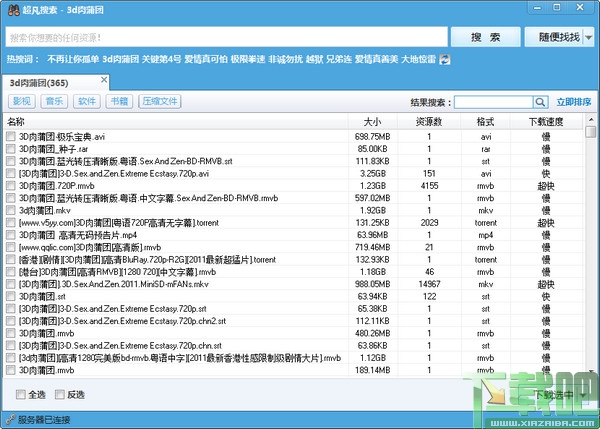
Task: Click hot word 兄弟连
Action: pyautogui.click(x=339, y=59)
